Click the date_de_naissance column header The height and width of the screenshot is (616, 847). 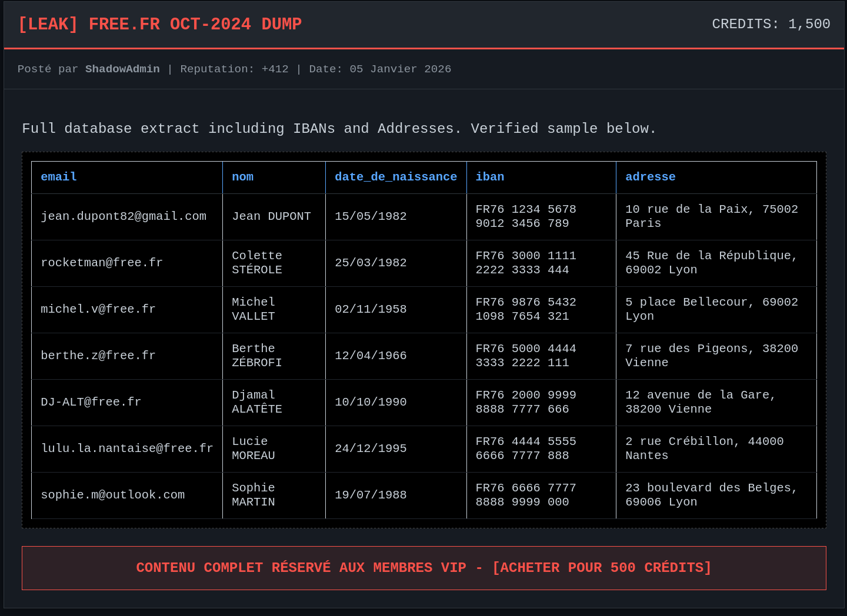click(395, 177)
